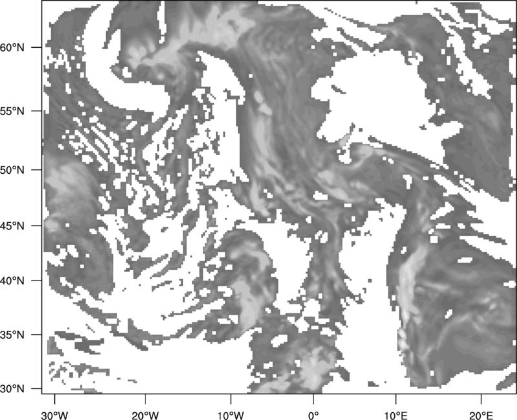Click the 45°N latitude label
This screenshot has width=517, height=420.
12,226
